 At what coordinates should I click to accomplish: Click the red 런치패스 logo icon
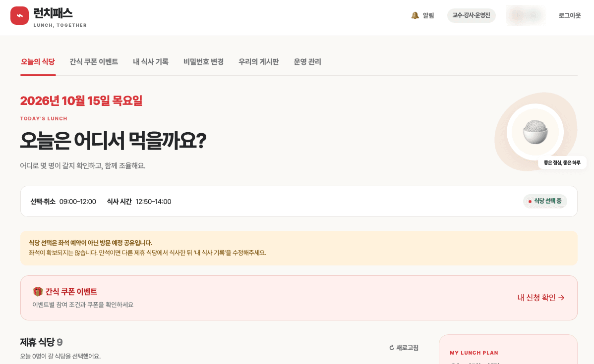[x=19, y=15]
